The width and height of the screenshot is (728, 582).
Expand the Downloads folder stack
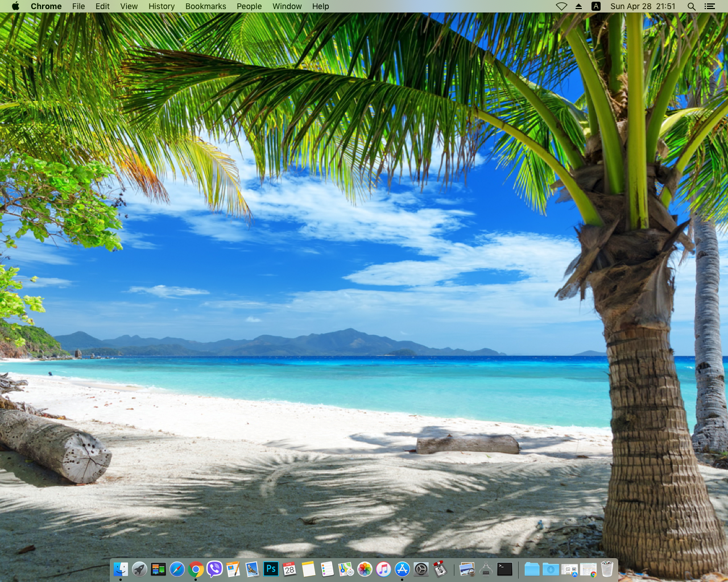551,569
